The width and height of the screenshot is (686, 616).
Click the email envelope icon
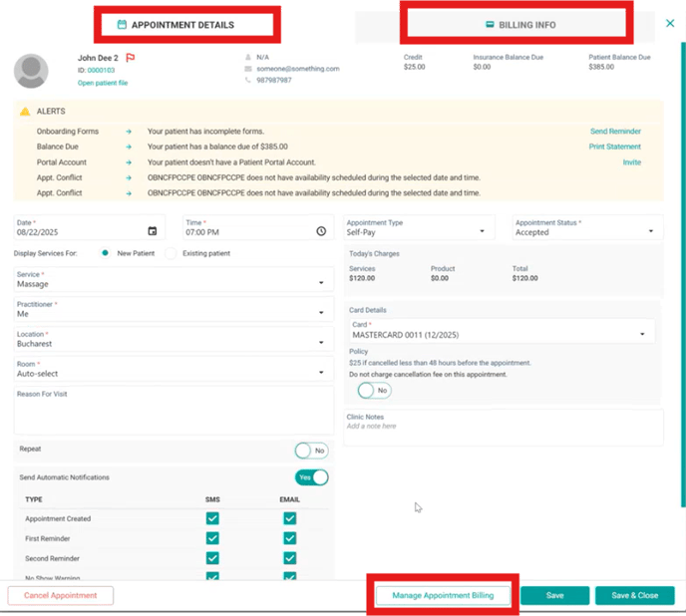pos(247,68)
